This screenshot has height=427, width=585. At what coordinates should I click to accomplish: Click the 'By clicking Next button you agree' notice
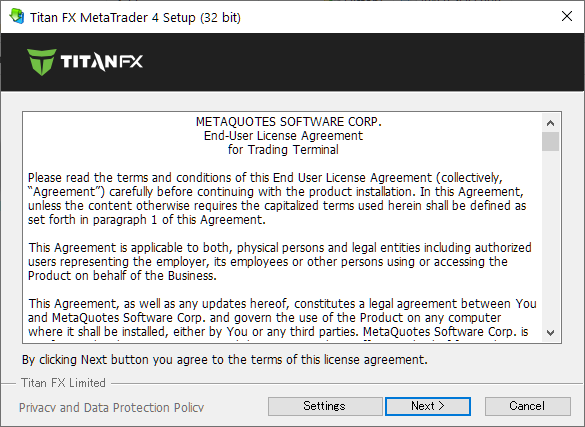pyautogui.click(x=225, y=360)
